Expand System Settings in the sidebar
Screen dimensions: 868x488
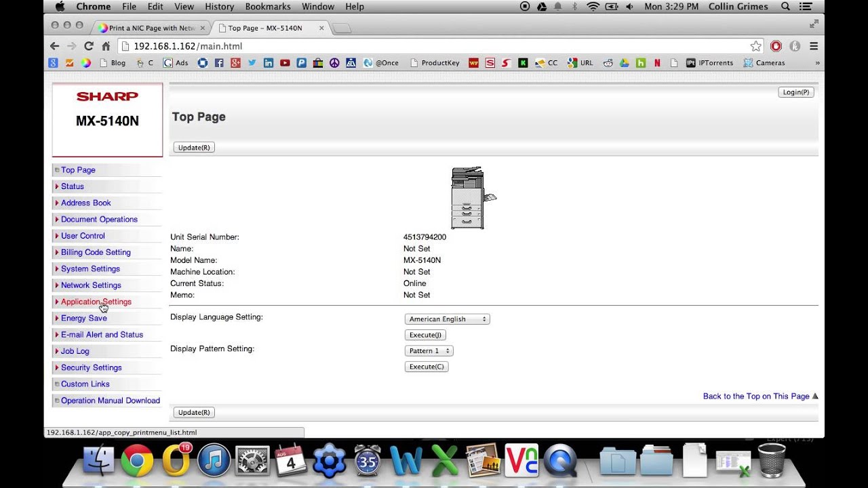pos(90,269)
